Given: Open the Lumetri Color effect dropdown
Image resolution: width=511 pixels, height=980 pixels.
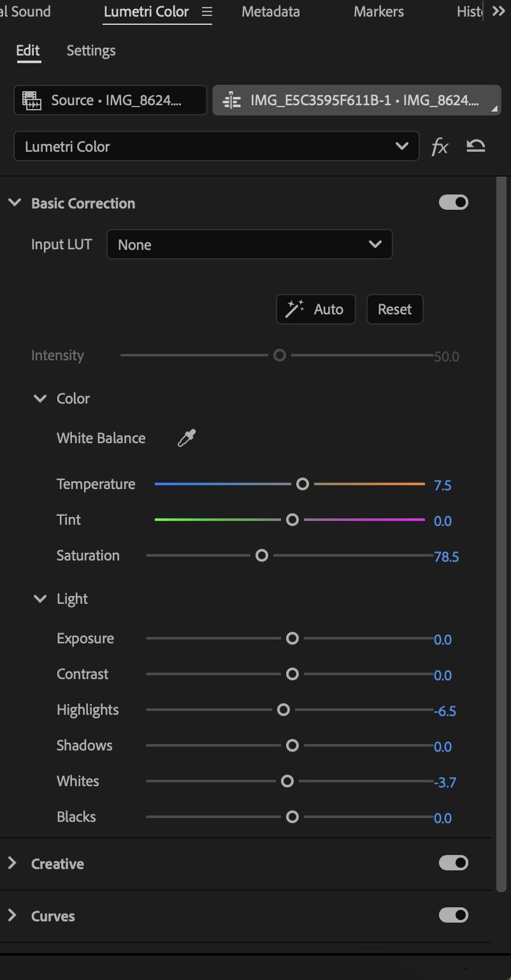Looking at the screenshot, I should (x=216, y=147).
